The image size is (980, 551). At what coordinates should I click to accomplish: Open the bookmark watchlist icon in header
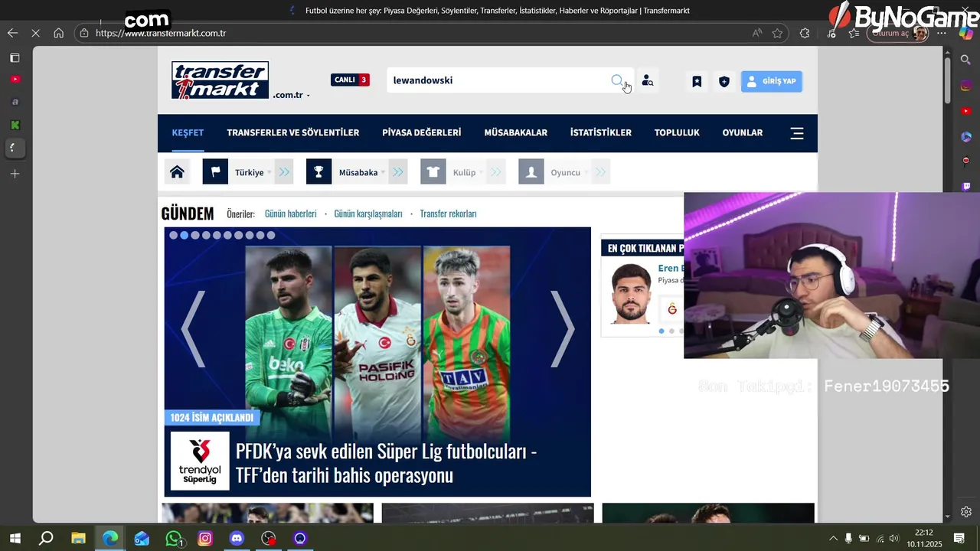697,81
